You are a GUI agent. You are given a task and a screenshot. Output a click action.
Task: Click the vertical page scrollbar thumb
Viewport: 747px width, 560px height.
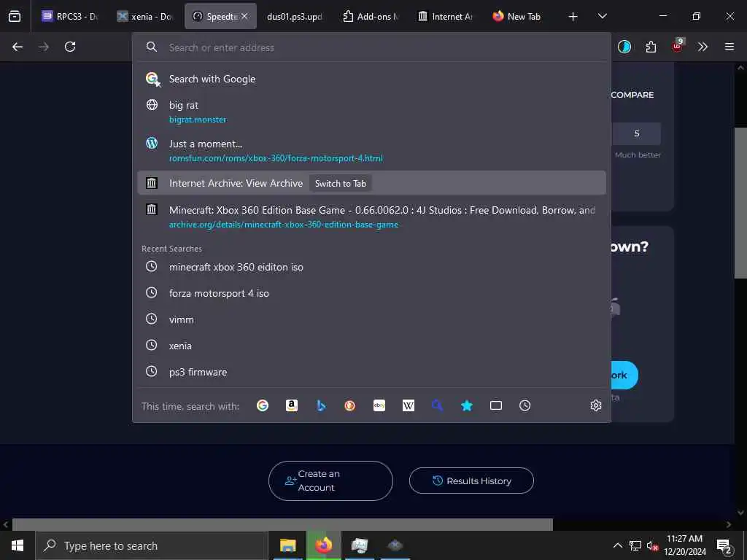pos(740,203)
